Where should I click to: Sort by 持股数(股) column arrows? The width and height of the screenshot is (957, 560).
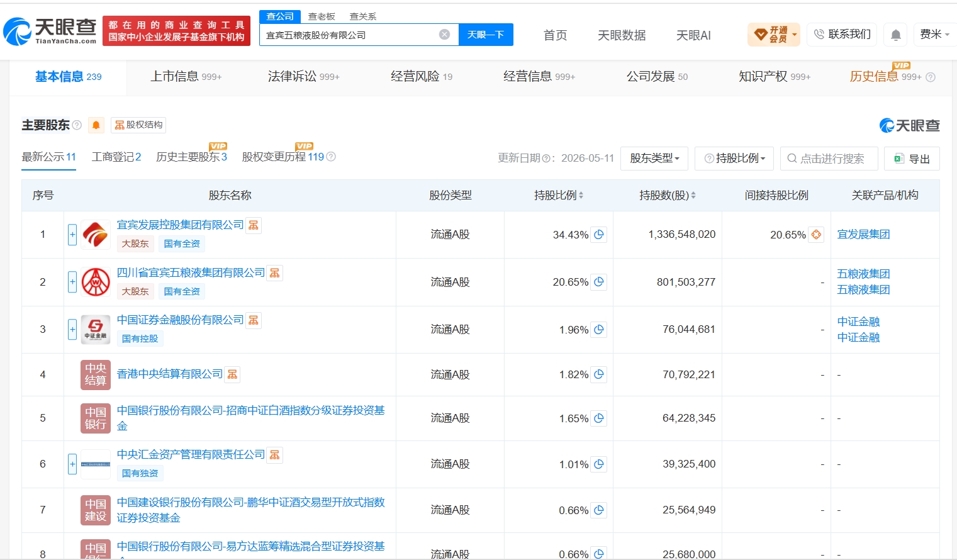point(693,196)
